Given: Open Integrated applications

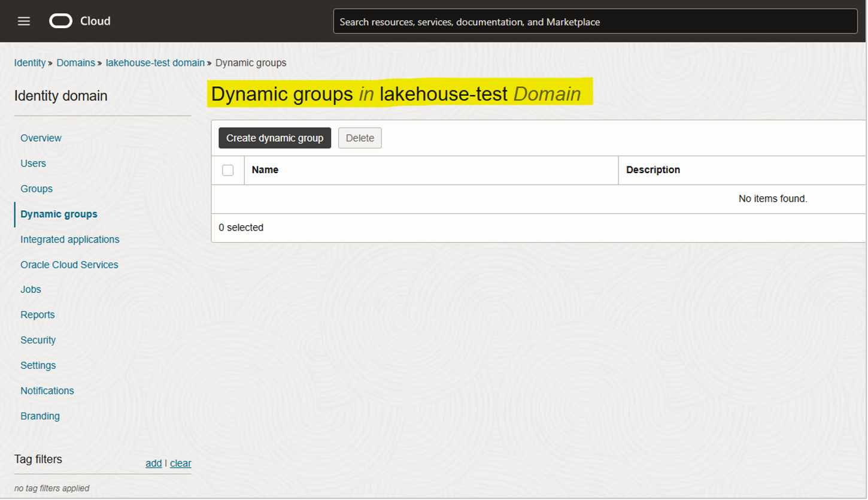Looking at the screenshot, I should [70, 239].
